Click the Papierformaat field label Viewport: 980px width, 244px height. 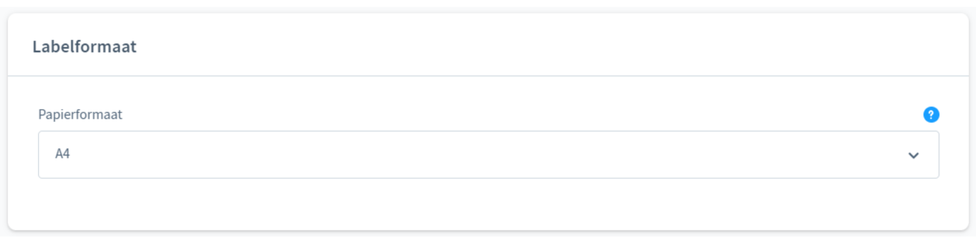tap(80, 115)
